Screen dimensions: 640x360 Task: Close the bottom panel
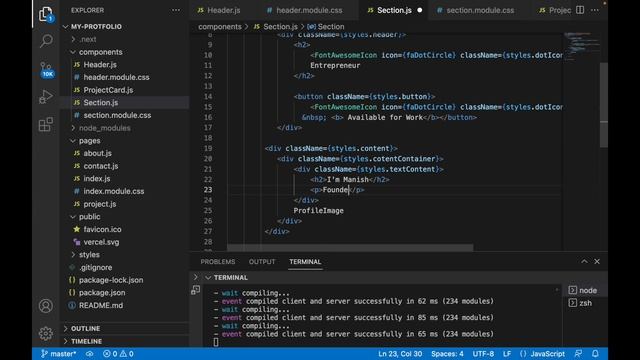tap(597, 261)
